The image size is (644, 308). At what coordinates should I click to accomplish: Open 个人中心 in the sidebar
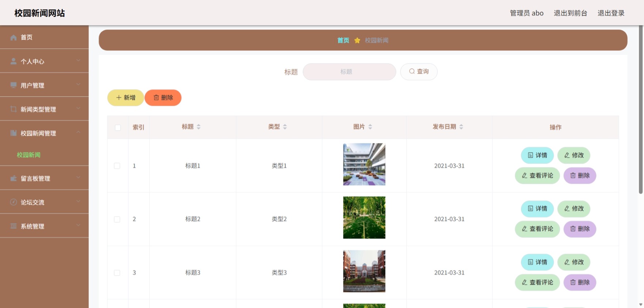(44, 61)
